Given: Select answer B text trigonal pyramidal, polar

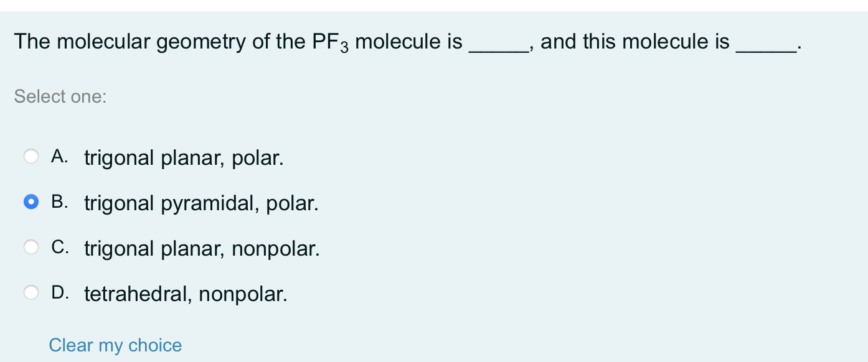Looking at the screenshot, I should click(201, 203).
